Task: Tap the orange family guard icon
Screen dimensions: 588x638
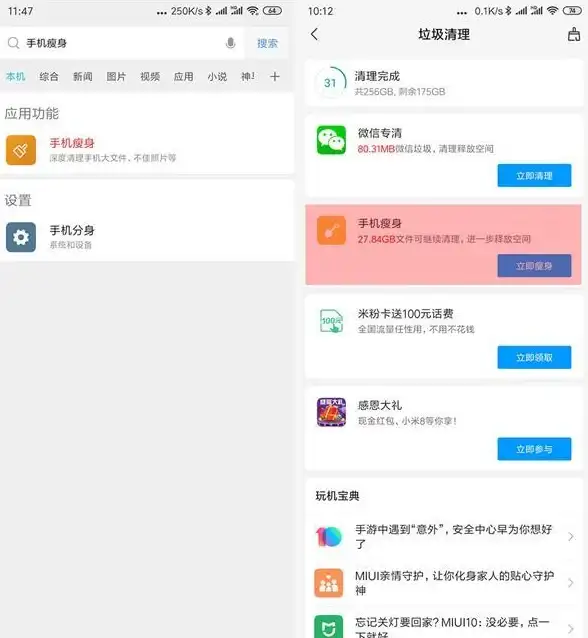Action: [x=329, y=583]
